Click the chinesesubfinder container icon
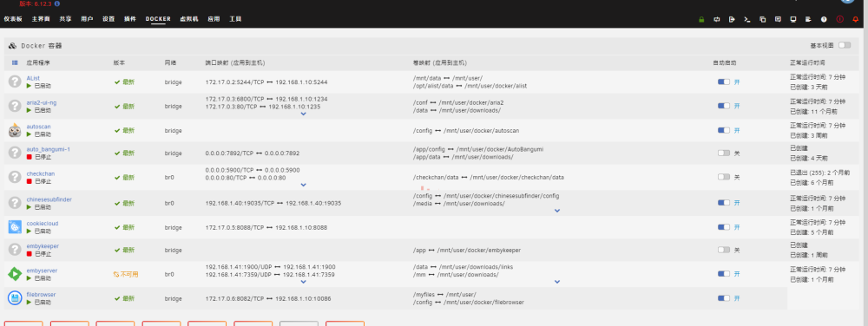 (15, 203)
